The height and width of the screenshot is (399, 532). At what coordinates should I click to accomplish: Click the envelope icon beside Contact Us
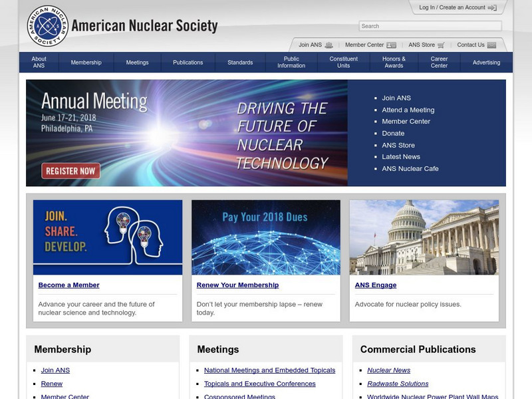(x=491, y=45)
